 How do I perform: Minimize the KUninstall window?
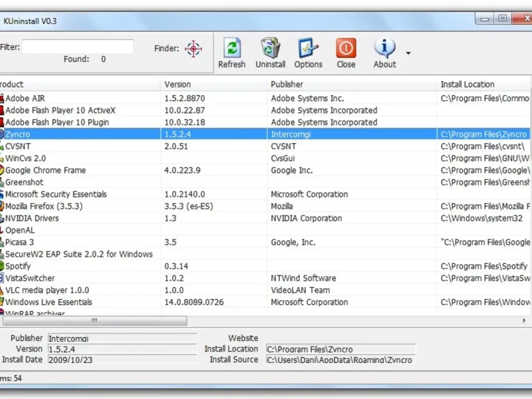click(485, 19)
